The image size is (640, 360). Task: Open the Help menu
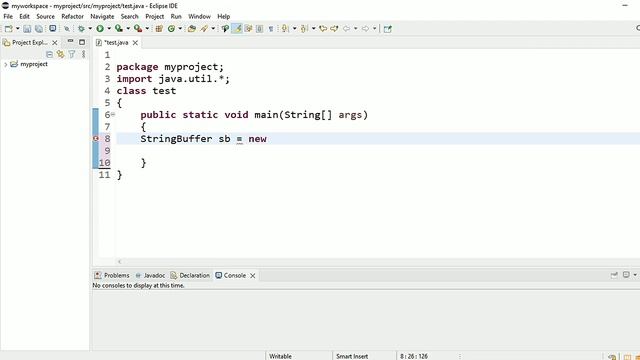pos(224,16)
